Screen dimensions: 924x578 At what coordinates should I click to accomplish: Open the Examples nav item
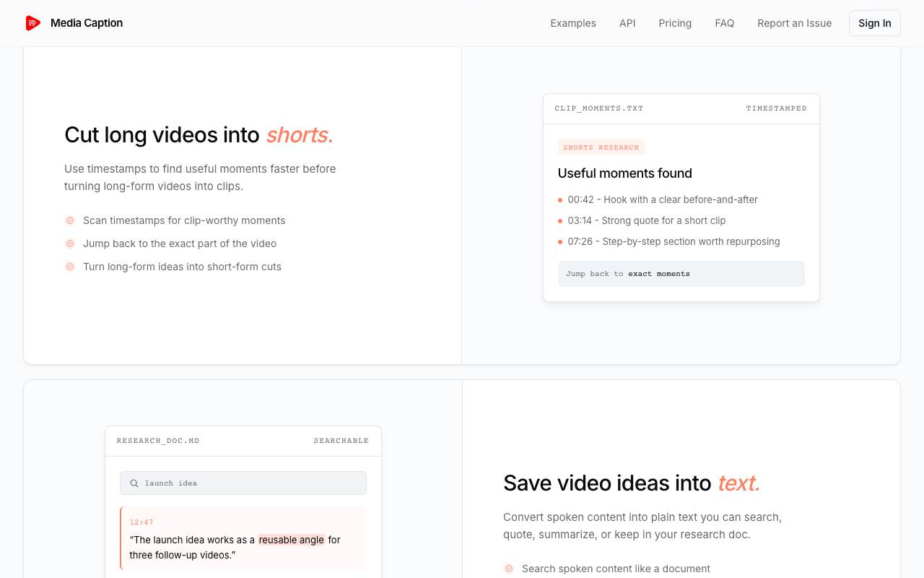click(573, 23)
